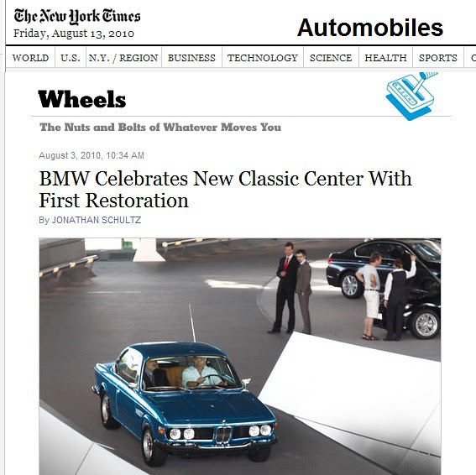Screen dimensions: 476x475
Task: Click the Automobiles section heading
Action: pyautogui.click(x=370, y=28)
